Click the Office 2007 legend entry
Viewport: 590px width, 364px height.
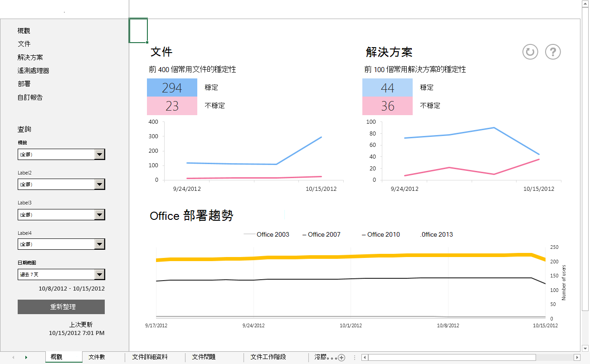tap(322, 234)
